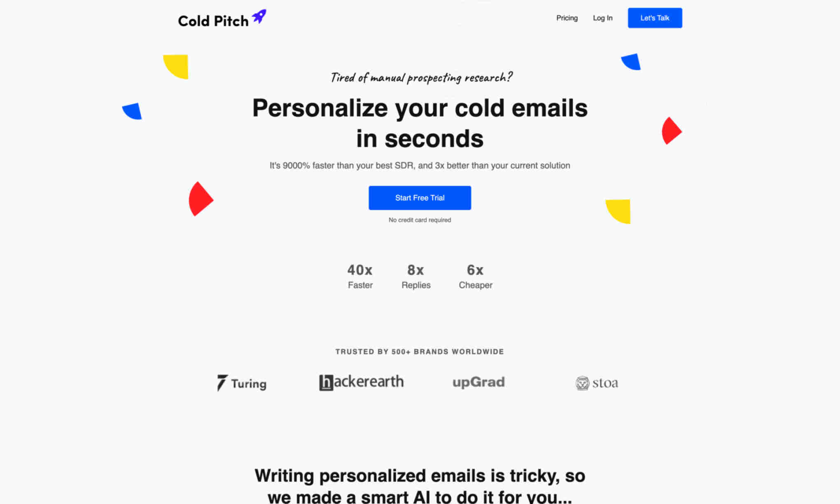This screenshot has height=504, width=840.
Task: Click the Let's Talk button
Action: pos(655,18)
